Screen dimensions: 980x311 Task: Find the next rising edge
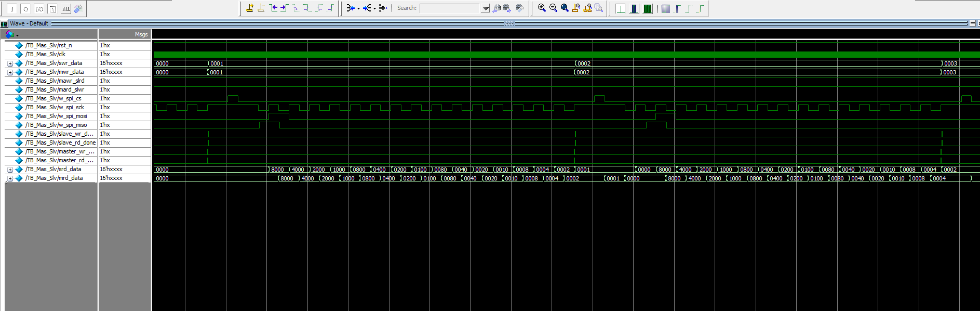point(330,8)
